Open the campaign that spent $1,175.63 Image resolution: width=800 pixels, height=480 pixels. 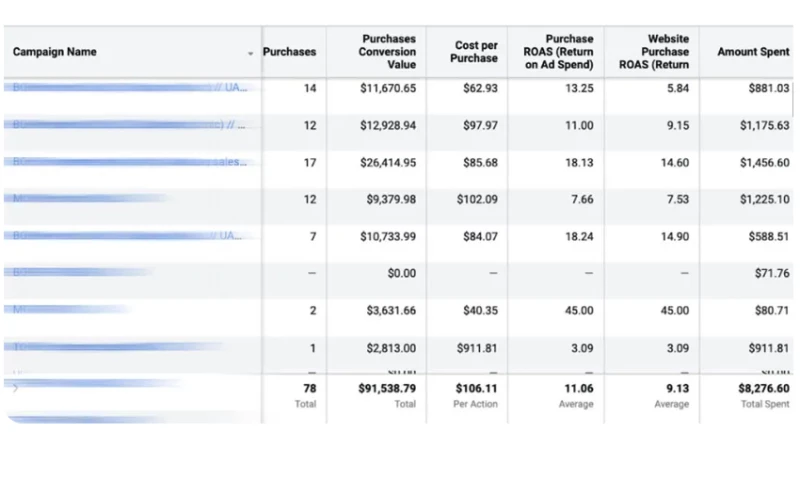(x=130, y=125)
